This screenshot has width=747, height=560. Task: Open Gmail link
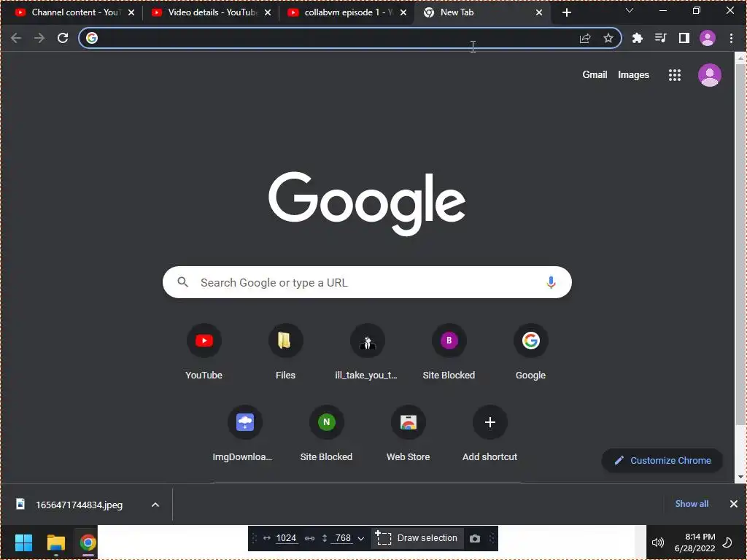[x=595, y=75]
